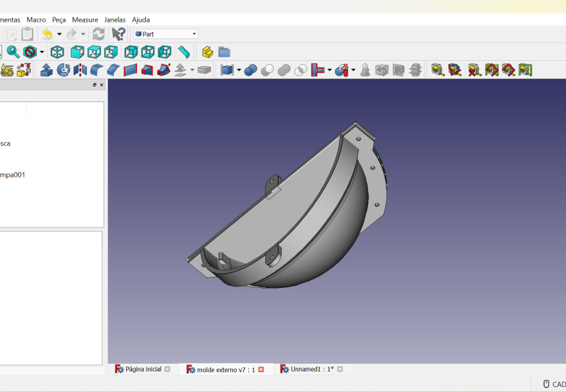Screen dimensions: 566x392
Task: Open the Macro menu
Action: point(36,20)
